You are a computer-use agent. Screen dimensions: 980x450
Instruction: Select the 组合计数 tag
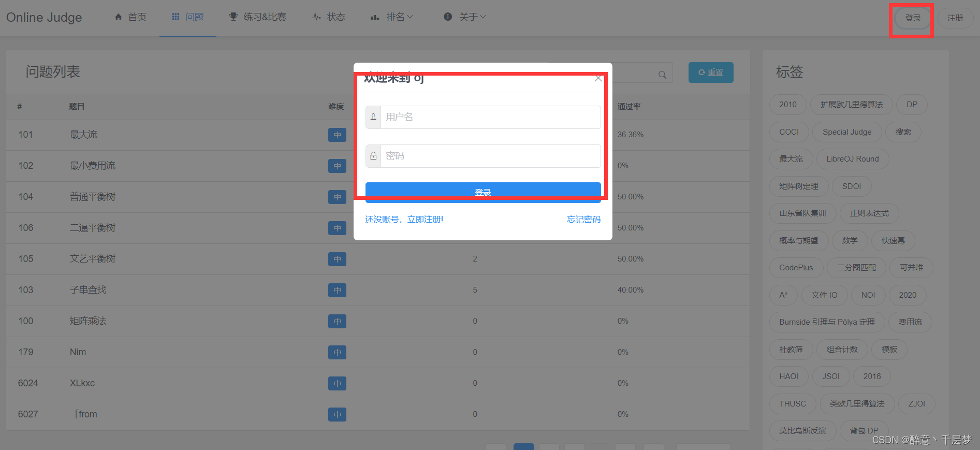pyautogui.click(x=842, y=350)
